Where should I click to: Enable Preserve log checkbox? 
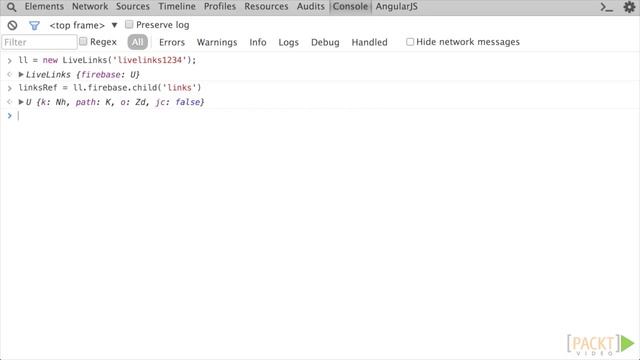point(129,24)
